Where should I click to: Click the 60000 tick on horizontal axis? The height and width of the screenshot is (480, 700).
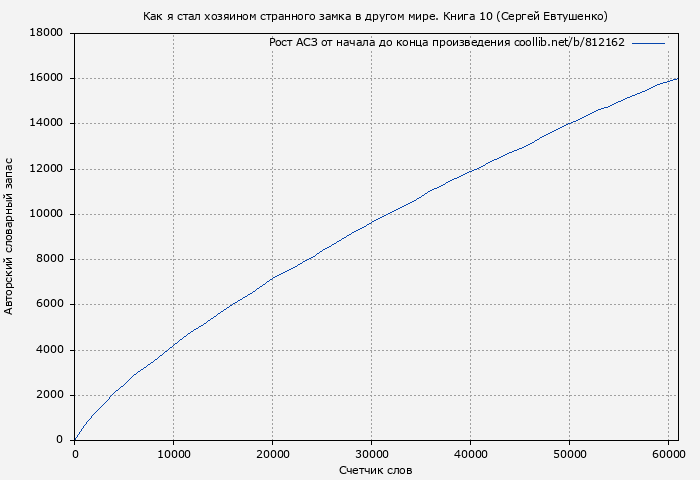tap(668, 454)
